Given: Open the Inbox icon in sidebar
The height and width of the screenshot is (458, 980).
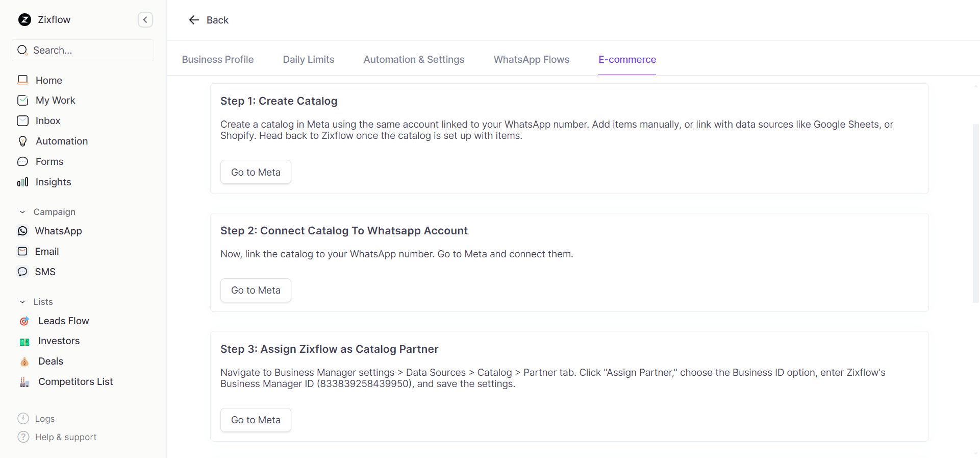Looking at the screenshot, I should click(23, 121).
